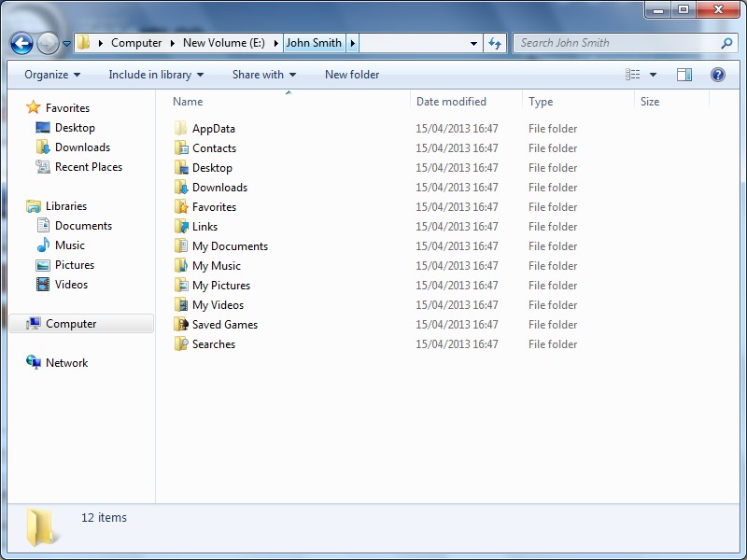Select the My Music folder icon

pos(181,265)
